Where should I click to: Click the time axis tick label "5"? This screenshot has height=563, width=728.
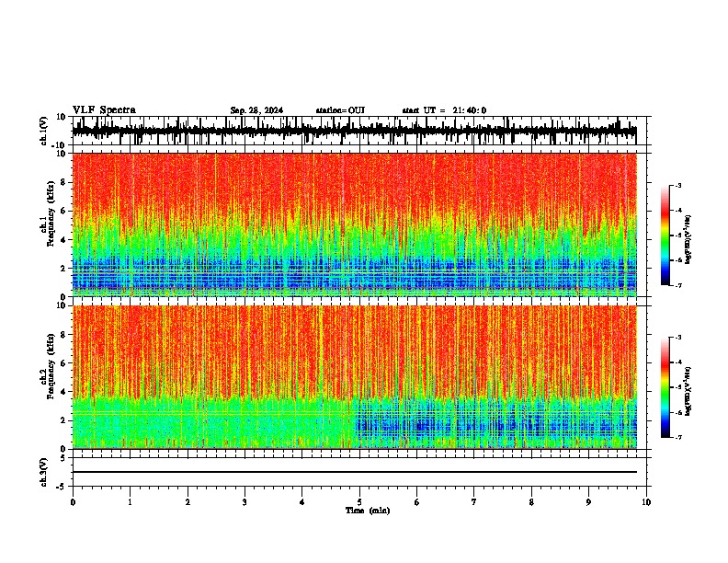(x=359, y=502)
